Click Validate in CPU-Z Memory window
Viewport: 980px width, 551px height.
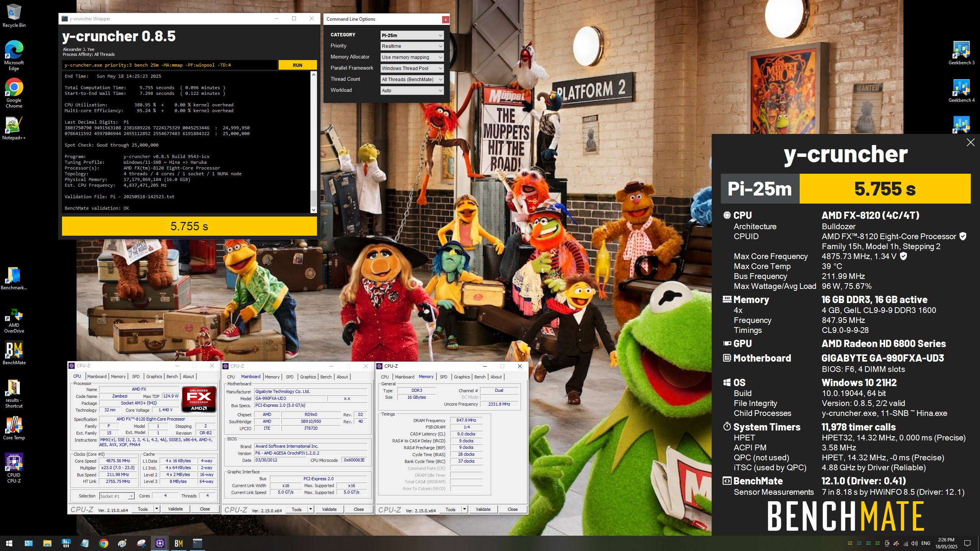483,509
